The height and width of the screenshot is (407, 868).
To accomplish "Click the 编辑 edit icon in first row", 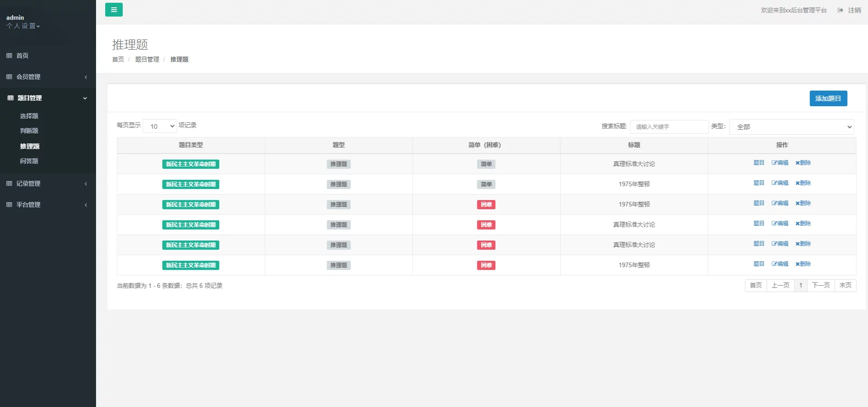I will point(774,163).
